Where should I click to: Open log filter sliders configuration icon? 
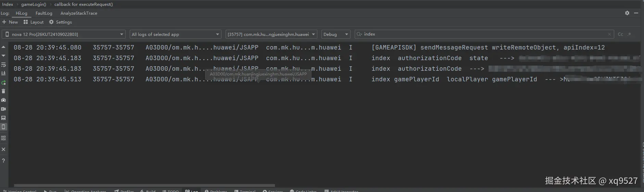click(x=3, y=138)
